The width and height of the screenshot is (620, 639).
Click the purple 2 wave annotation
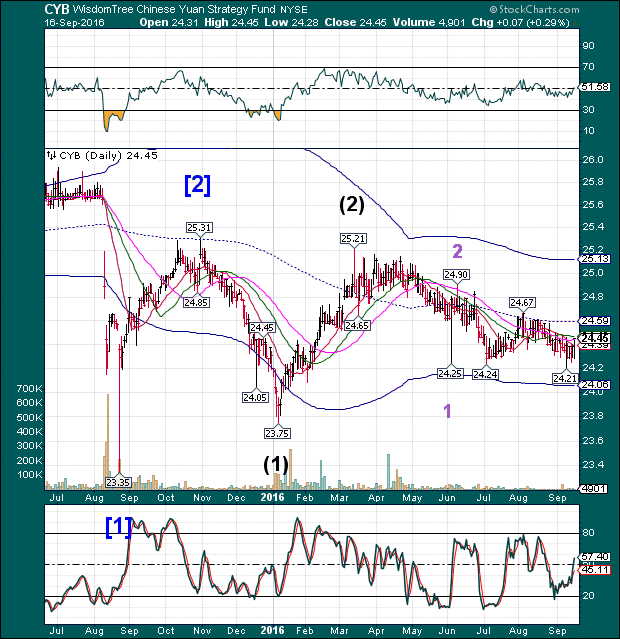click(458, 251)
